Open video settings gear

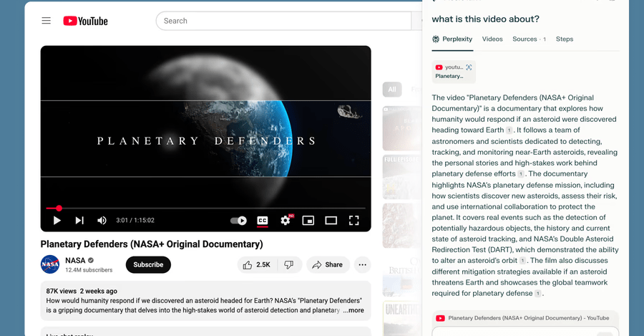pos(286,221)
